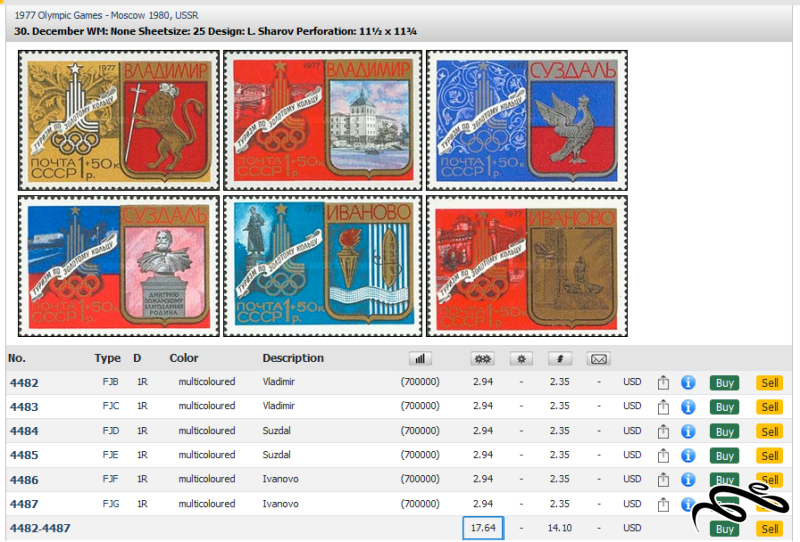Image resolution: width=800 pixels, height=542 pixels.
Task: Open info icon for stamp 4485
Action: point(688,455)
